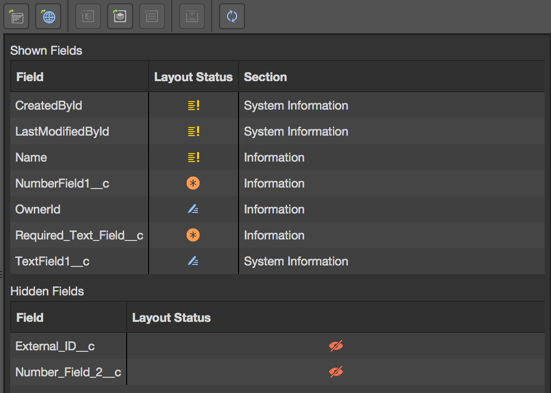Image resolution: width=551 pixels, height=393 pixels.
Task: Click the first toolbar icon showing a window with a green arrow
Action: click(16, 16)
